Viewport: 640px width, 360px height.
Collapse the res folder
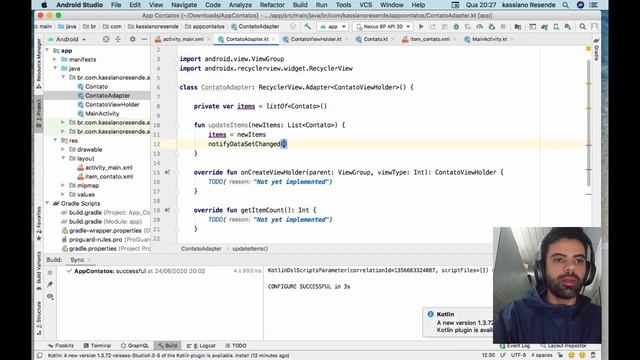[x=55, y=140]
